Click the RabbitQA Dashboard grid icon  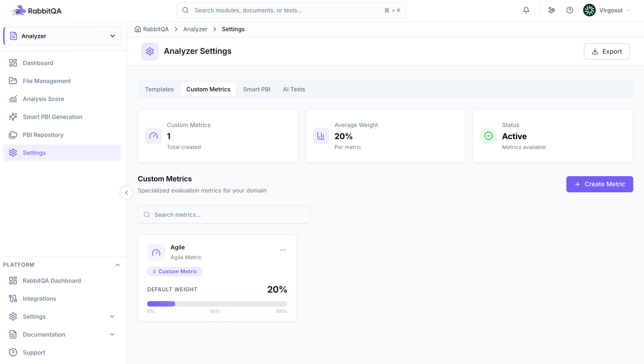[x=13, y=281]
